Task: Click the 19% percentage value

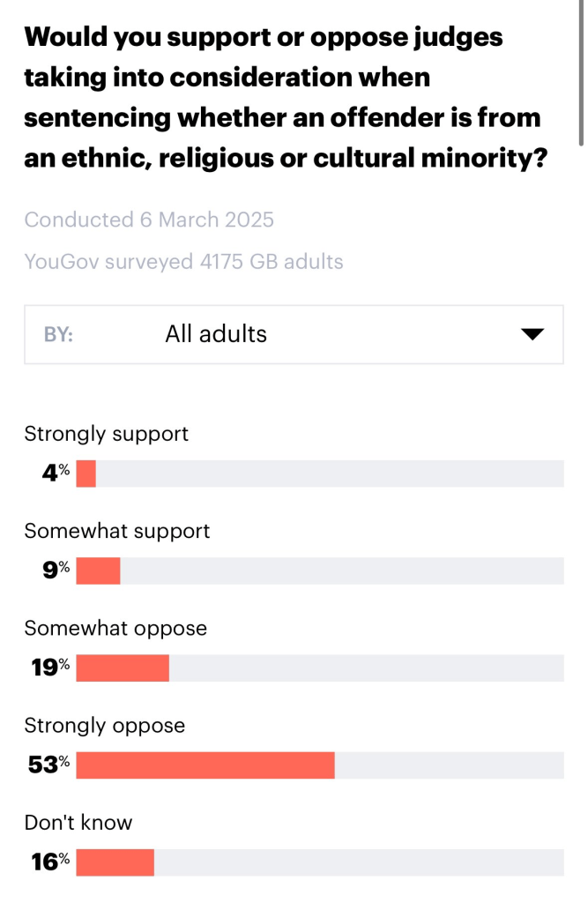Action: click(x=50, y=668)
